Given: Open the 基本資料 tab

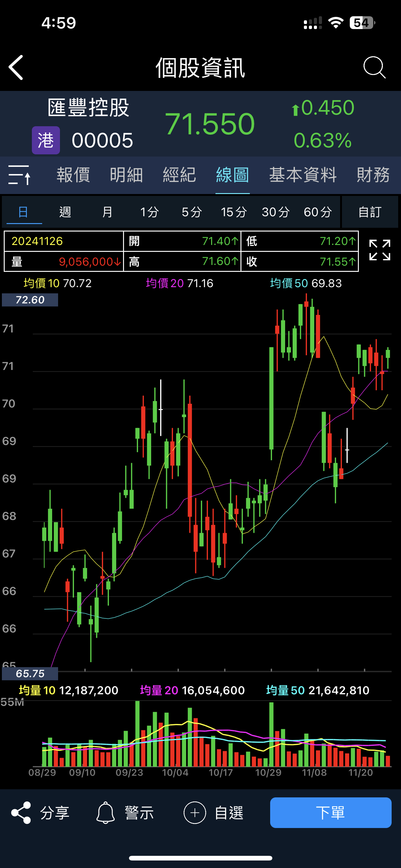Looking at the screenshot, I should (x=303, y=175).
